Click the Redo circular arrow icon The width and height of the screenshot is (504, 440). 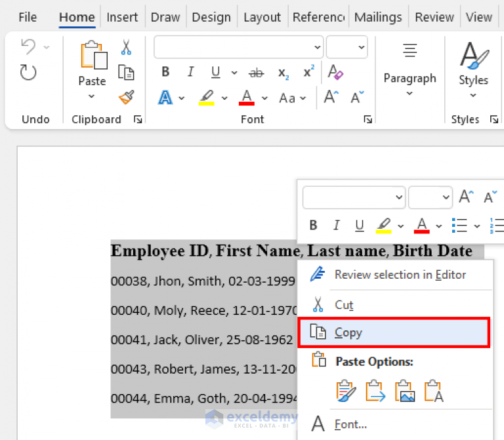[x=28, y=72]
